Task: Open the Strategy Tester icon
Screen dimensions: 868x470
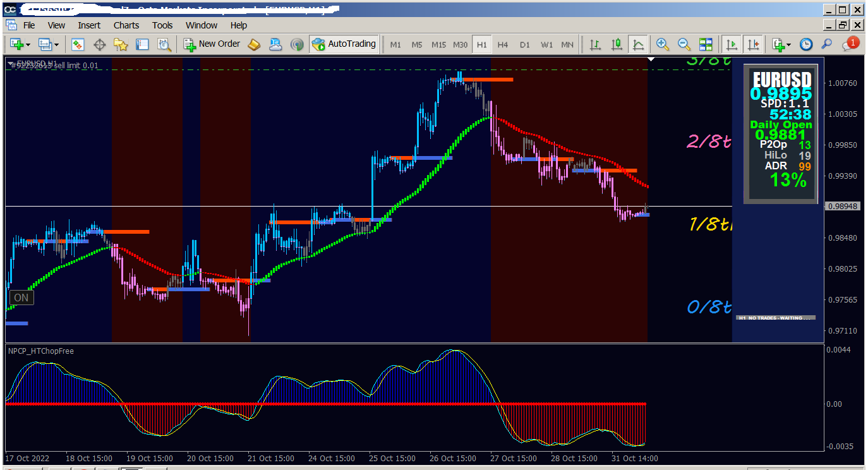Action: pos(164,44)
